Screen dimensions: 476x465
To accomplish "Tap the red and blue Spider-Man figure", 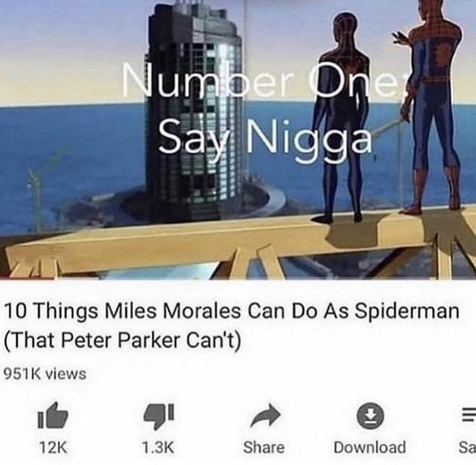I will click(433, 106).
